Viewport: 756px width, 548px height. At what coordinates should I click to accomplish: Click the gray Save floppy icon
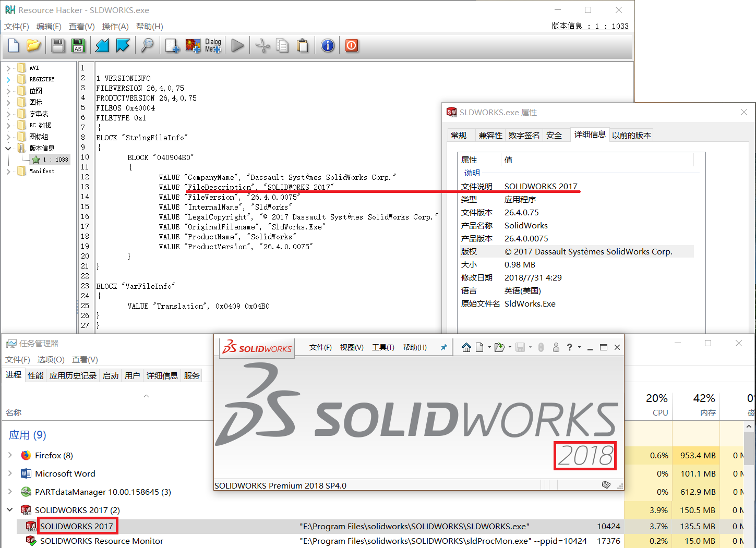58,46
